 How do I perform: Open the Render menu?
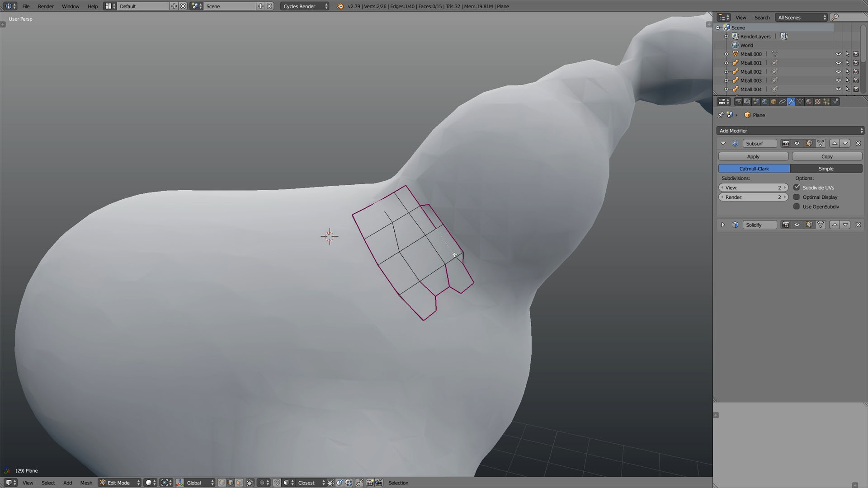tap(46, 6)
